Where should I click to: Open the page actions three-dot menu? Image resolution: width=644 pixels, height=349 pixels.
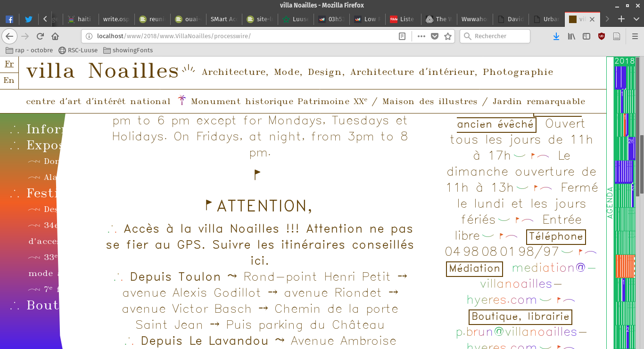coord(421,36)
